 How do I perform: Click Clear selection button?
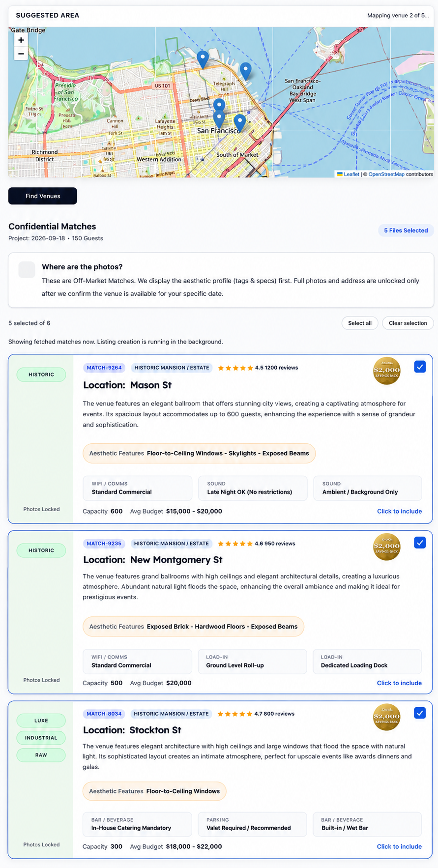[x=408, y=323]
